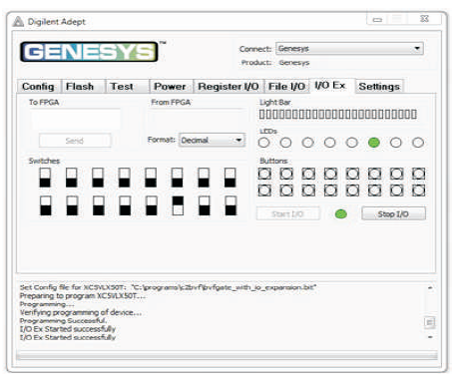Minimize the Digilent Adept window
Viewport: 454px width, 380px height.
pyautogui.click(x=377, y=20)
